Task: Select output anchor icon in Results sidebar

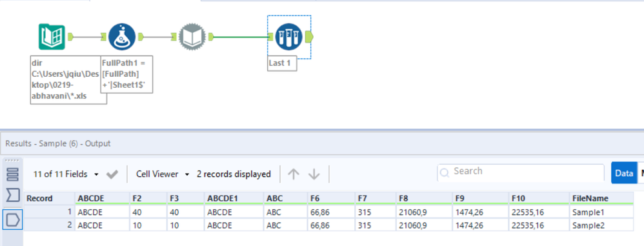Action: (13, 220)
